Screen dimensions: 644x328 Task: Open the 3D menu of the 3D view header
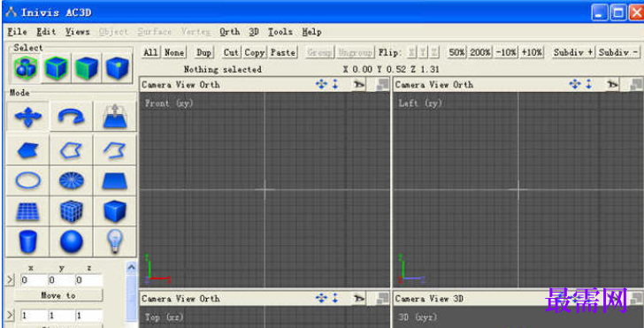pos(458,299)
